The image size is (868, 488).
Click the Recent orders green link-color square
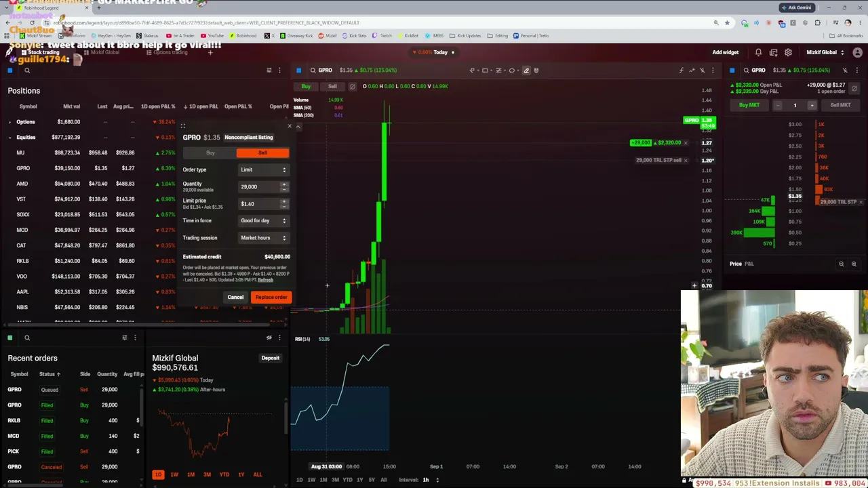10,338
